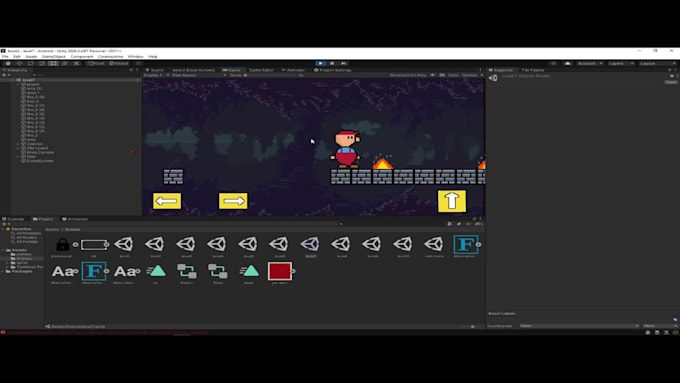Viewport: 680px width, 383px height.
Task: Switch to the Console tab
Action: (13, 219)
